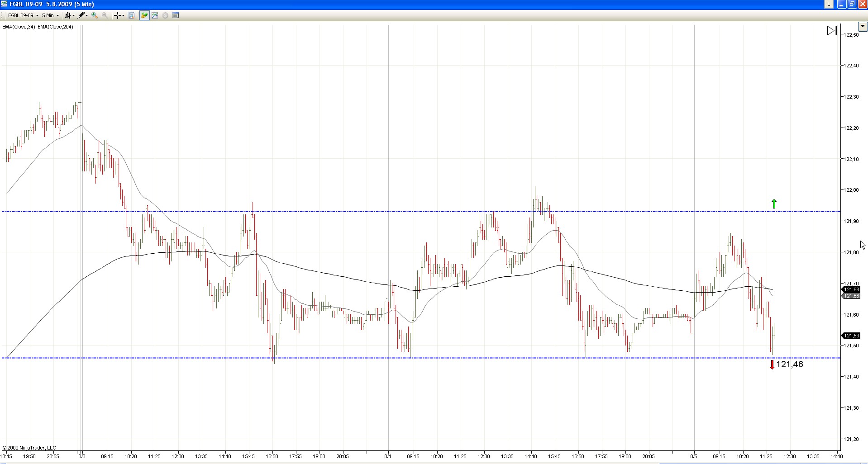Toggle the highlighted Chart Trader button
The height and width of the screenshot is (464, 868).
point(144,15)
